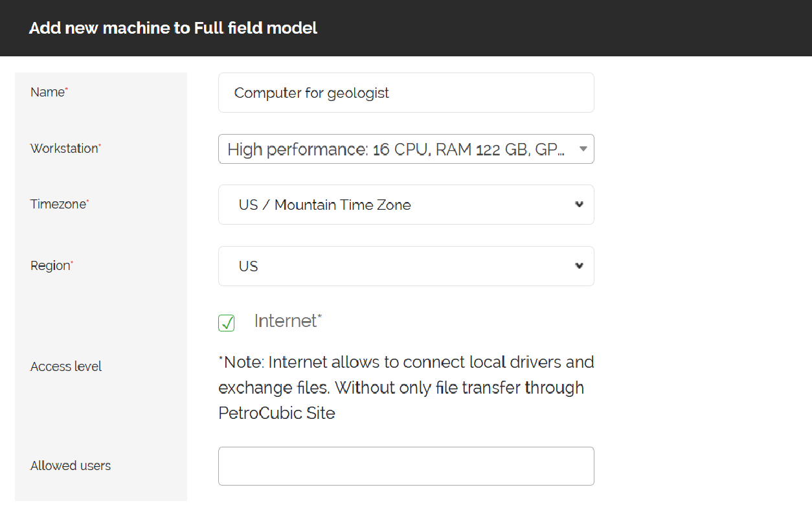Click the Access level label

pos(66,366)
